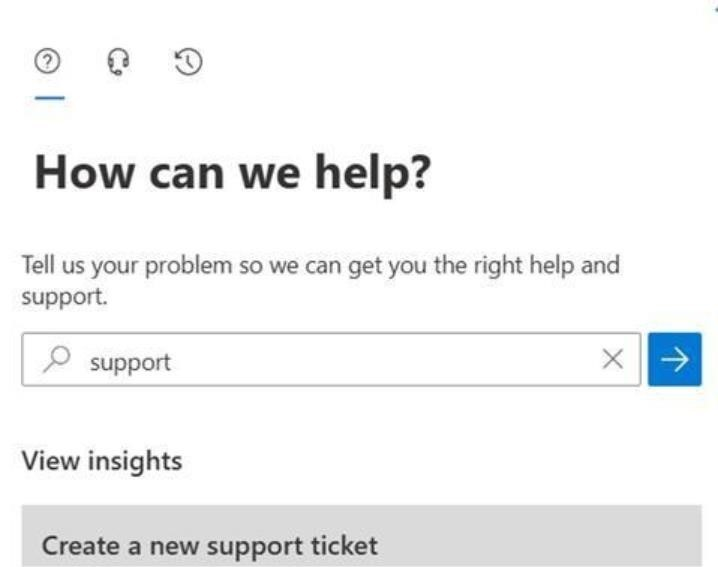Submit the search with the blue arrow
The height and width of the screenshot is (567, 718).
click(674, 359)
